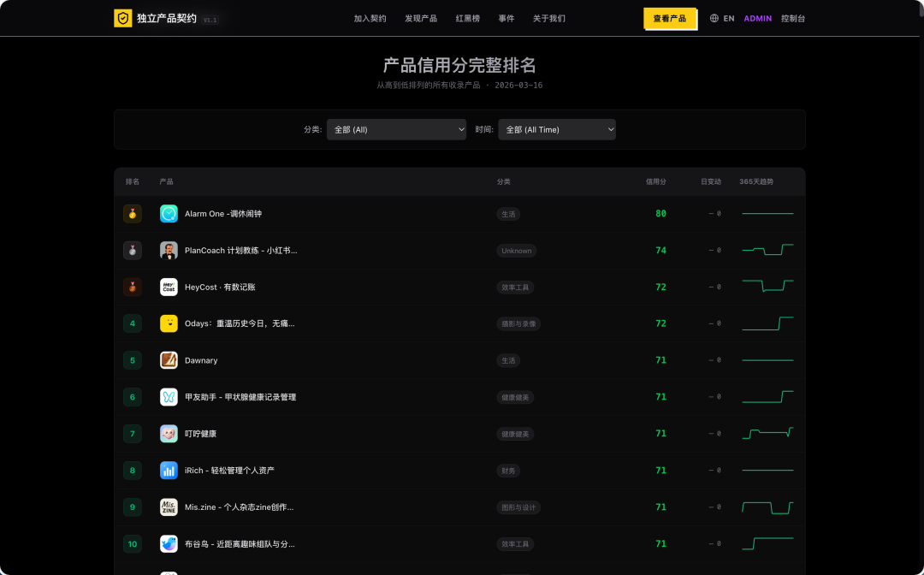Click the 效率工具 tag on 布谷鸟 row
The width and height of the screenshot is (924, 575).
click(x=515, y=544)
